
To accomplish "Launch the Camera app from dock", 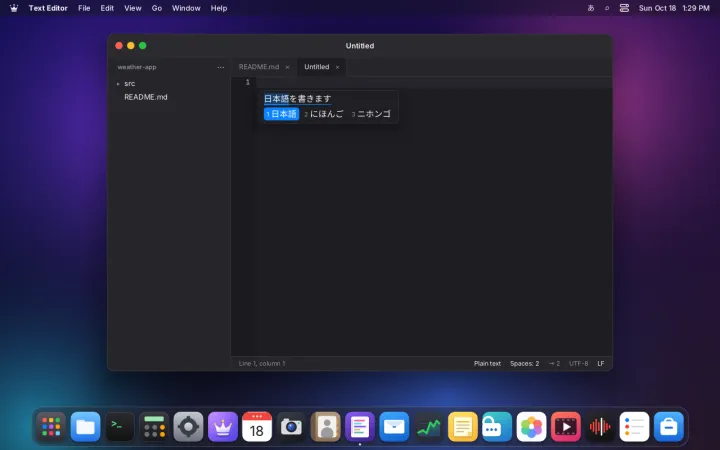I will [291, 427].
